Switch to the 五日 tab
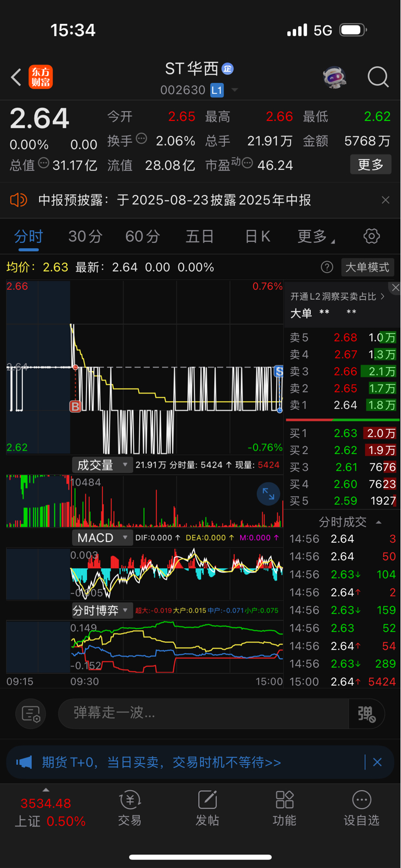The width and height of the screenshot is (401, 868). click(x=200, y=237)
